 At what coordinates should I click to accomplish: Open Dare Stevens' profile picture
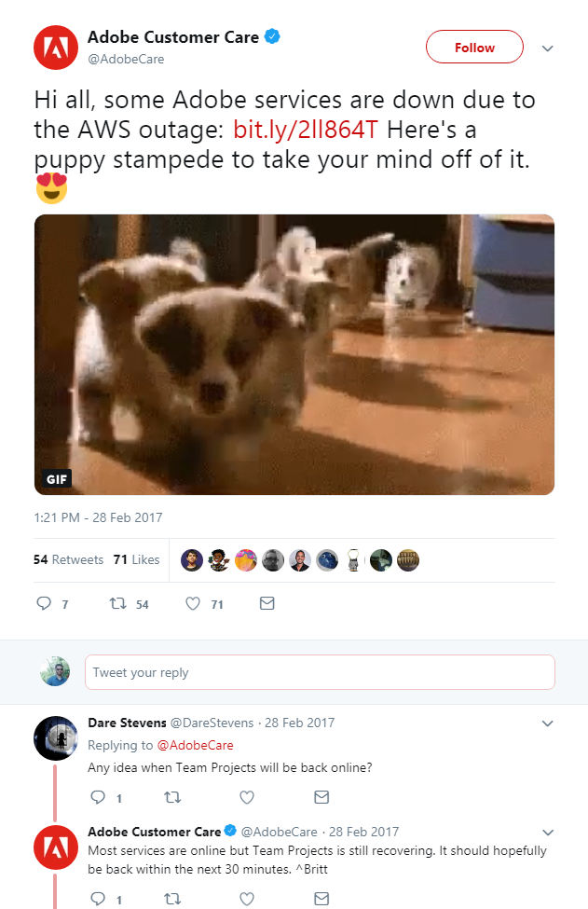pyautogui.click(x=55, y=738)
